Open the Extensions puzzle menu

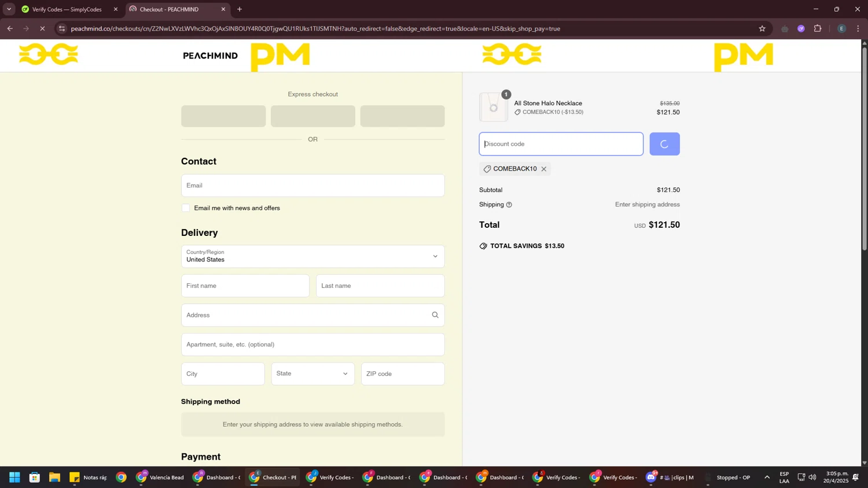(x=818, y=28)
